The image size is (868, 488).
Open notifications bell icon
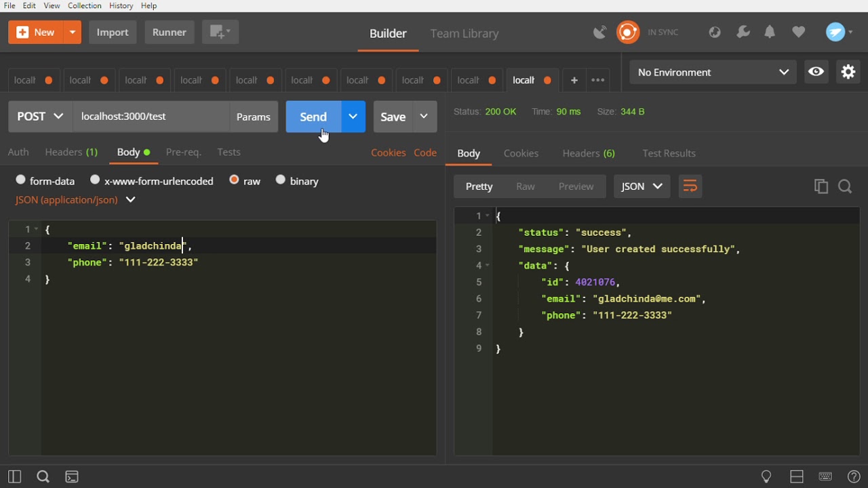click(770, 32)
